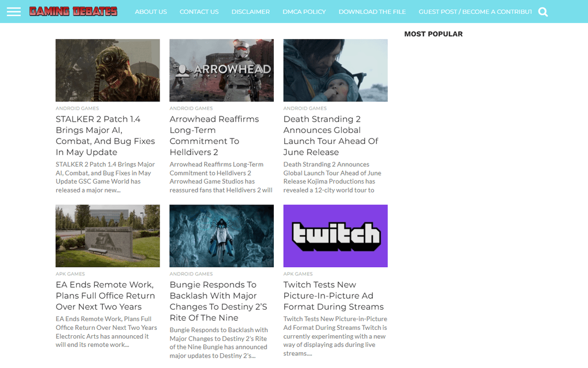The image size is (588, 368).
Task: Open Contact Us menu item
Action: [199, 11]
